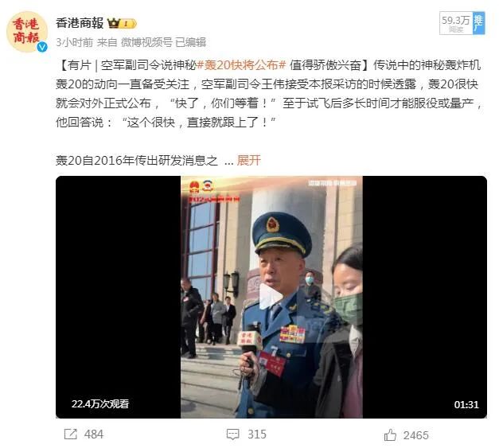Click the 香港商報 account name
This screenshot has width=499, height=448.
[x=80, y=23]
